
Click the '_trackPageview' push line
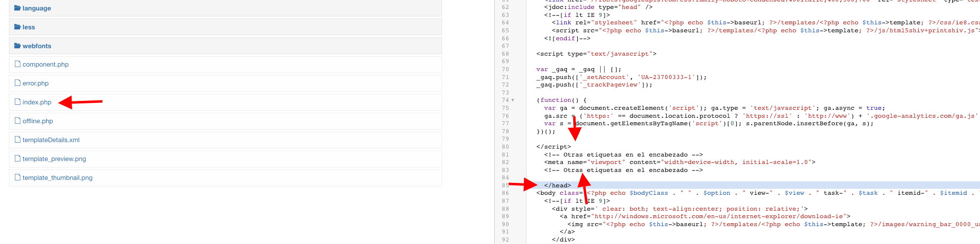[594, 85]
